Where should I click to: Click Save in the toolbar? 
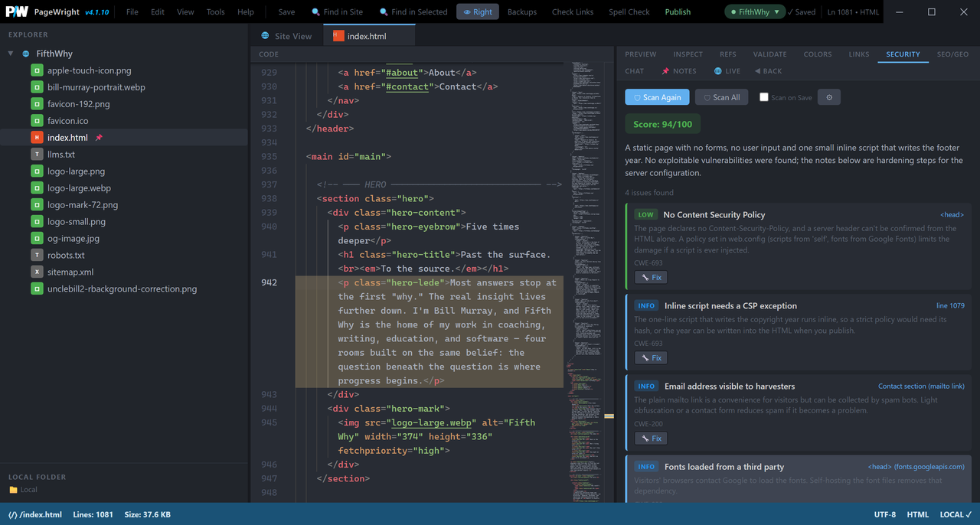click(x=286, y=12)
